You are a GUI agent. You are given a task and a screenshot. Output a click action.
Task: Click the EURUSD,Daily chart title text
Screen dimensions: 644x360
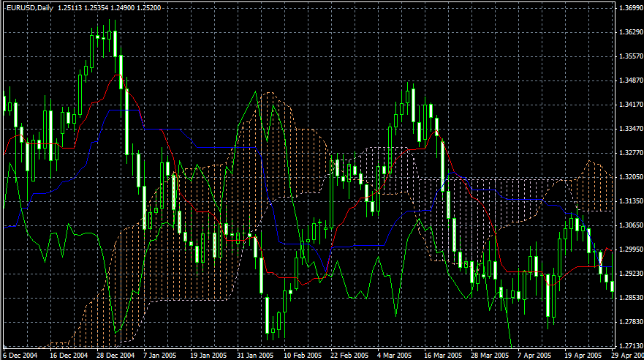click(x=29, y=8)
